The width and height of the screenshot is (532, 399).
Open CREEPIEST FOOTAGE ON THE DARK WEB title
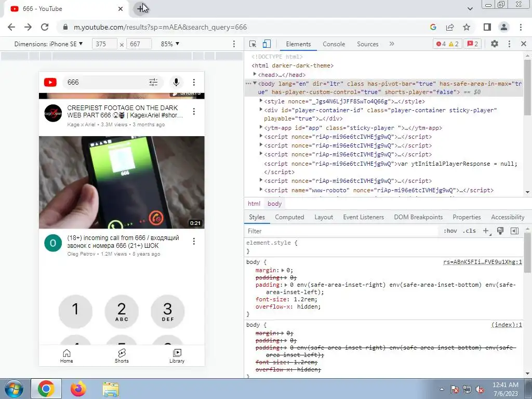(125, 112)
